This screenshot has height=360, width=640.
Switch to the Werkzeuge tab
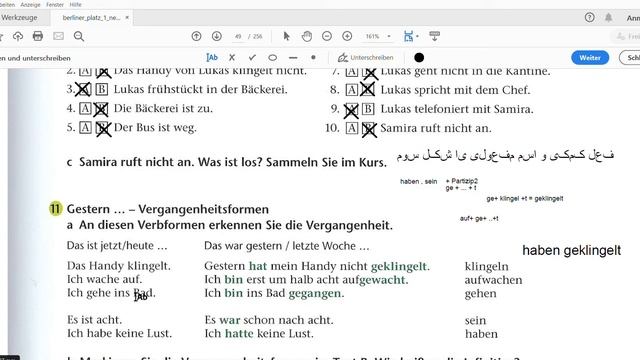[19, 18]
